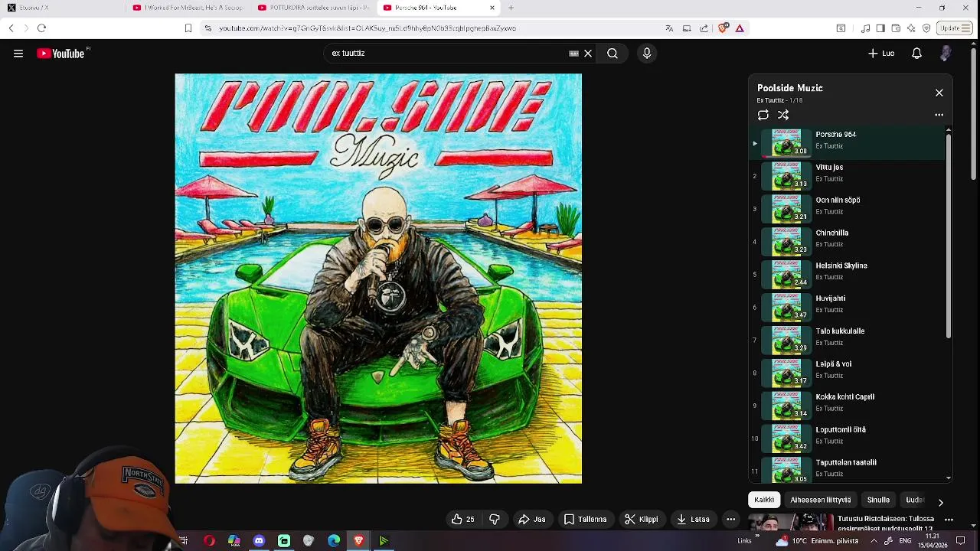Switch to the POTTUKOIRA browser tab
Image resolution: width=980 pixels, height=551 pixels.
tap(312, 8)
